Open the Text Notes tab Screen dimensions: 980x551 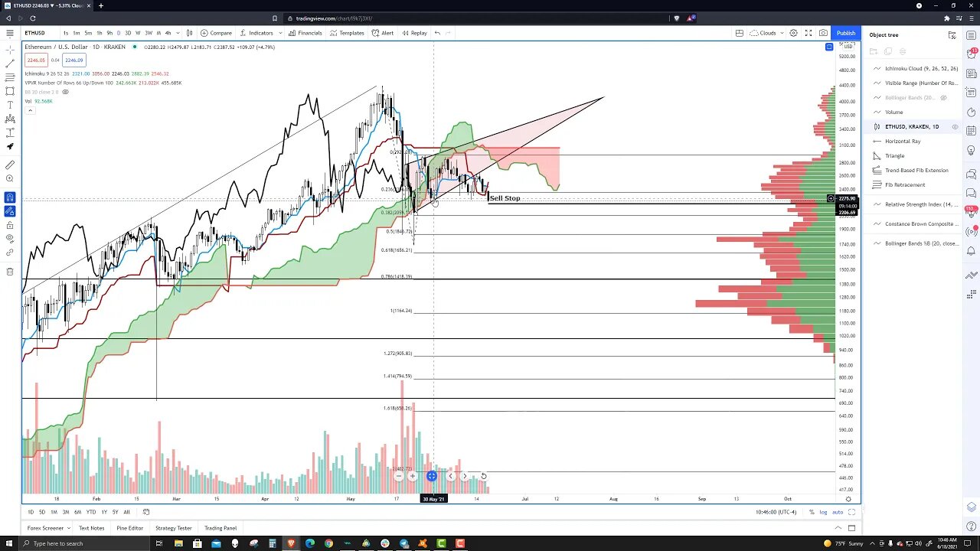pyautogui.click(x=91, y=528)
